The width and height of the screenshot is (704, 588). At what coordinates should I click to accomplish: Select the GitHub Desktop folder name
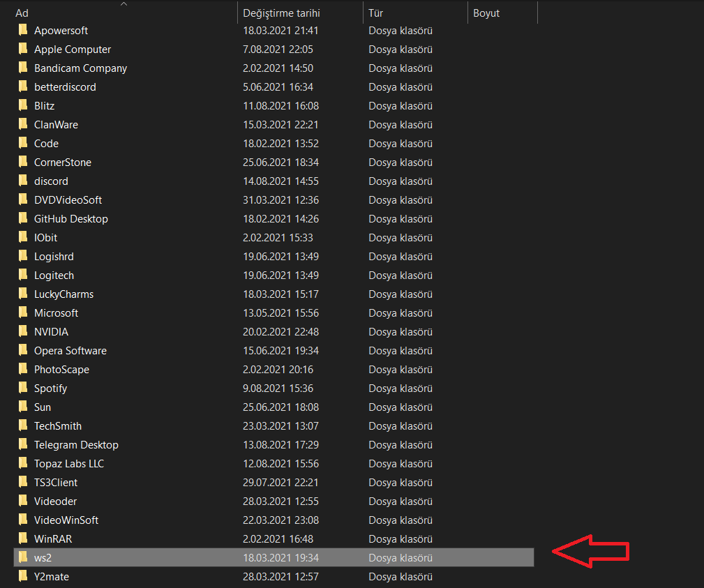pyautogui.click(x=71, y=219)
